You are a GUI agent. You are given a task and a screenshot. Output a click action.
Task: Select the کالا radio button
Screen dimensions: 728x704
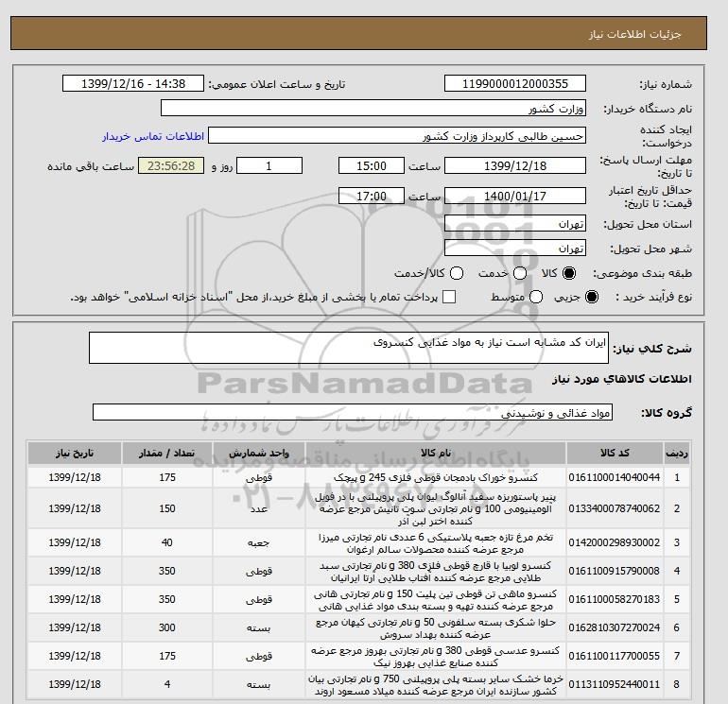569,273
